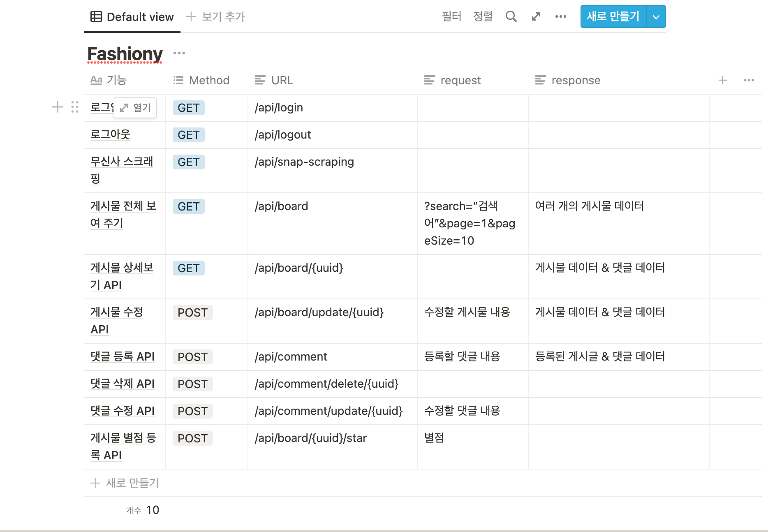Click 별점 request cell
Viewport: 768px width, 532px height.
[473, 447]
